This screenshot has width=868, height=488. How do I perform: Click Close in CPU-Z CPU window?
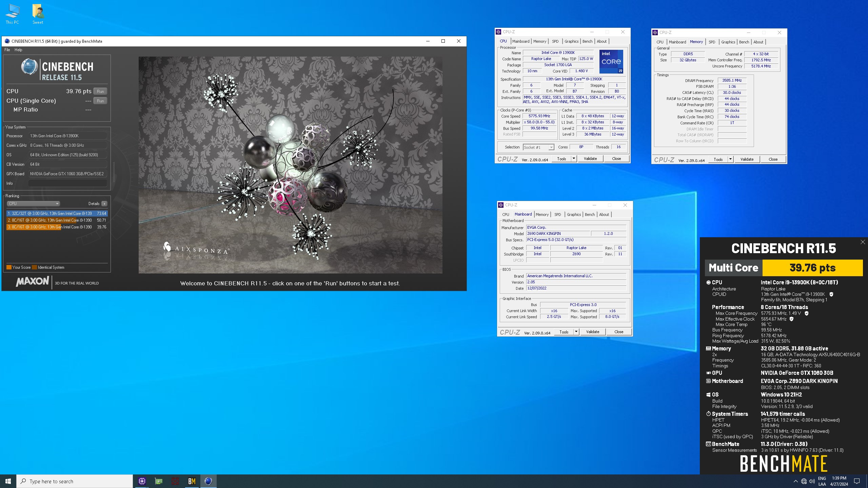616,159
